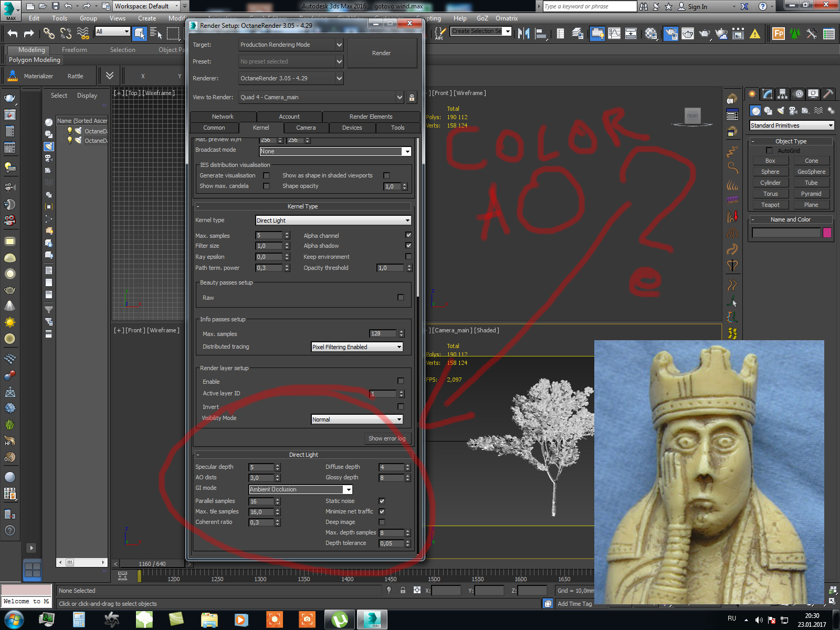
Task: Open the Material Editor checkered sphere icon
Action: click(x=651, y=34)
